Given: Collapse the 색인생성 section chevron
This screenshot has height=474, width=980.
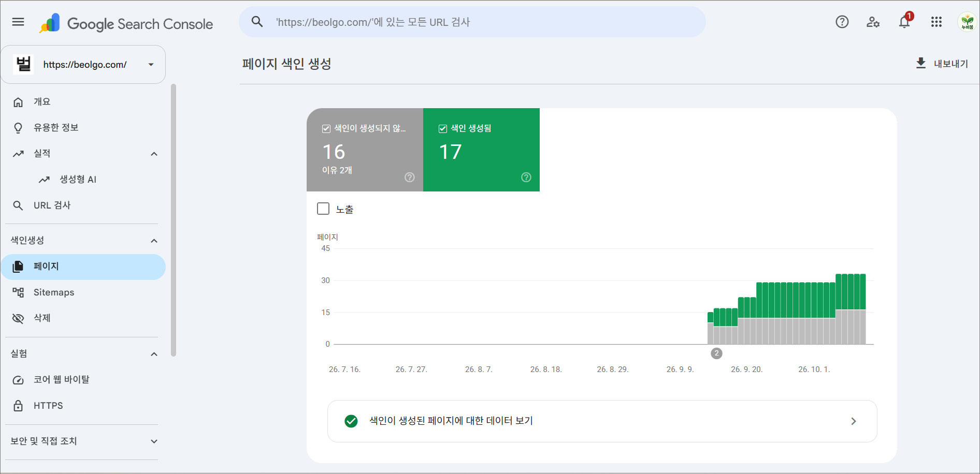Looking at the screenshot, I should 154,241.
